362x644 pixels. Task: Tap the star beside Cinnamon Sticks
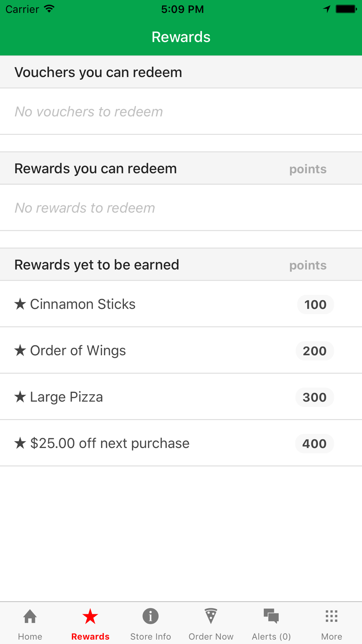click(20, 304)
